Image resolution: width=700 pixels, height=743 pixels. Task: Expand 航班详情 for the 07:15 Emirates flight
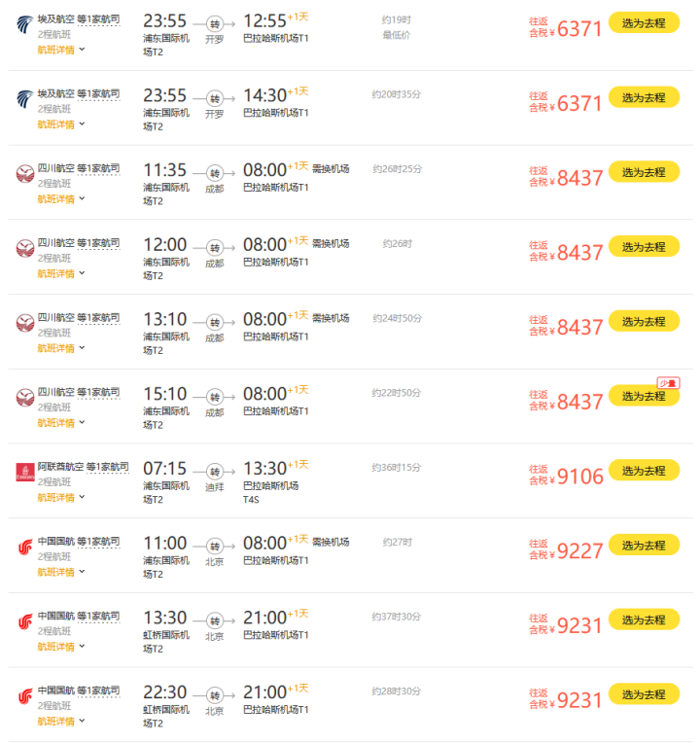click(60, 497)
